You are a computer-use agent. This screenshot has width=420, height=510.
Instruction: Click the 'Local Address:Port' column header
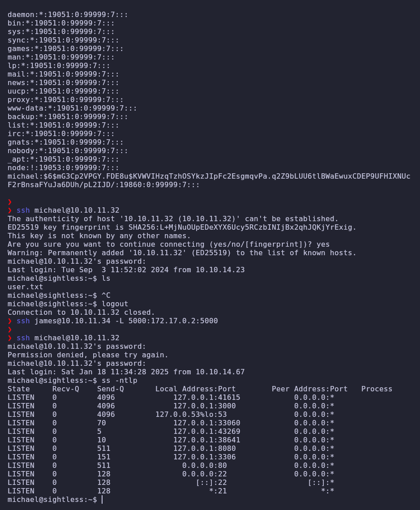coord(195,389)
